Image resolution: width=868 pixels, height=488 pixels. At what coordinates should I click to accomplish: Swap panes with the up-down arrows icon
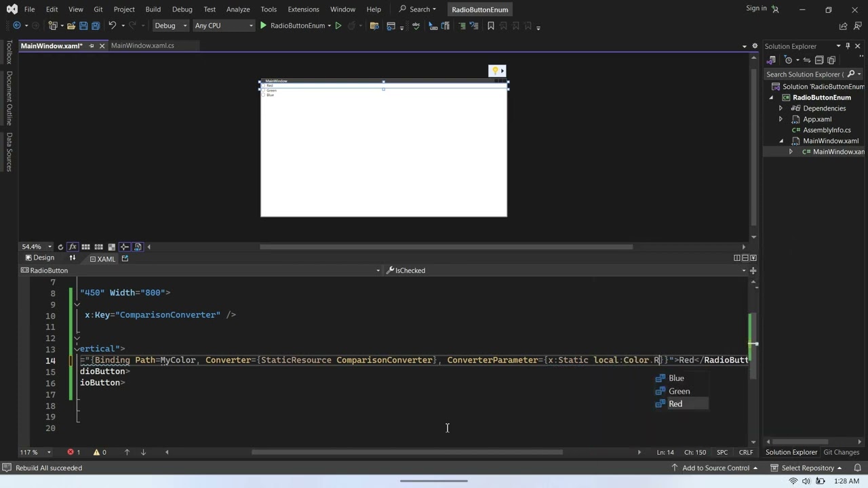point(73,258)
